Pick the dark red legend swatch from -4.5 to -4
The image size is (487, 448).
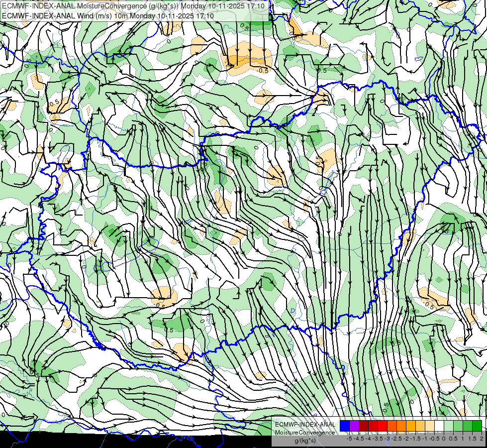364,426
